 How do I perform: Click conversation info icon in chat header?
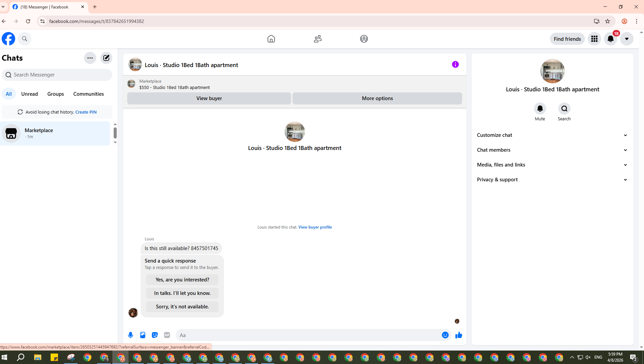[x=455, y=64]
